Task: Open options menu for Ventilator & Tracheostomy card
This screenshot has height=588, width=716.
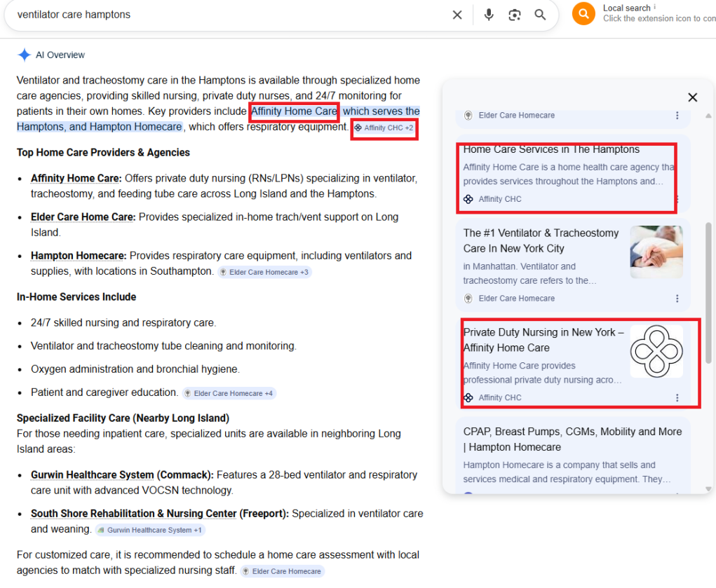Action: (x=677, y=299)
